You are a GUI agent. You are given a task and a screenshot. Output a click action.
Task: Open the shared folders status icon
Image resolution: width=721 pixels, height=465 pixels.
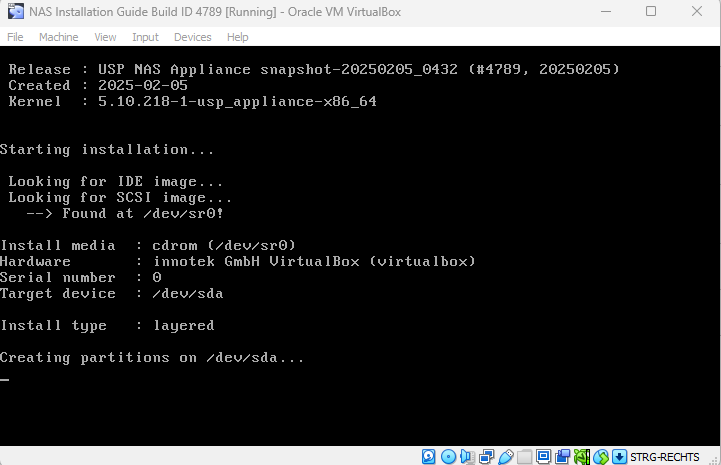click(524, 457)
